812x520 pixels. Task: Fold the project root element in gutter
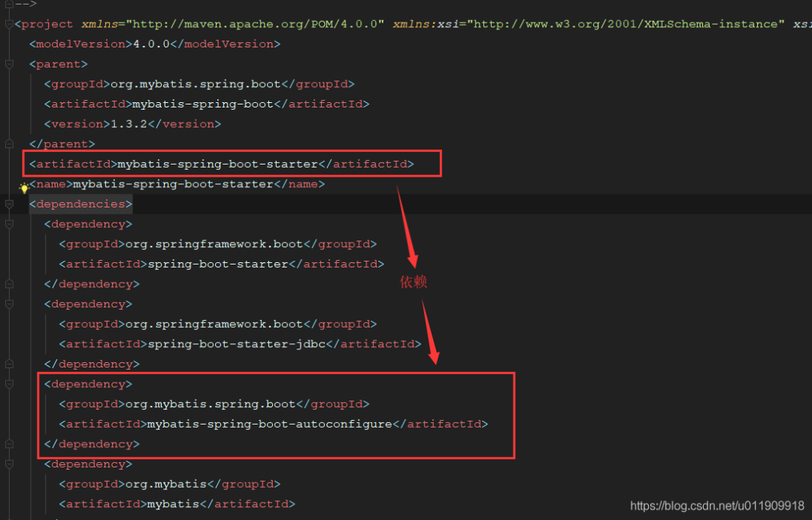point(9,24)
